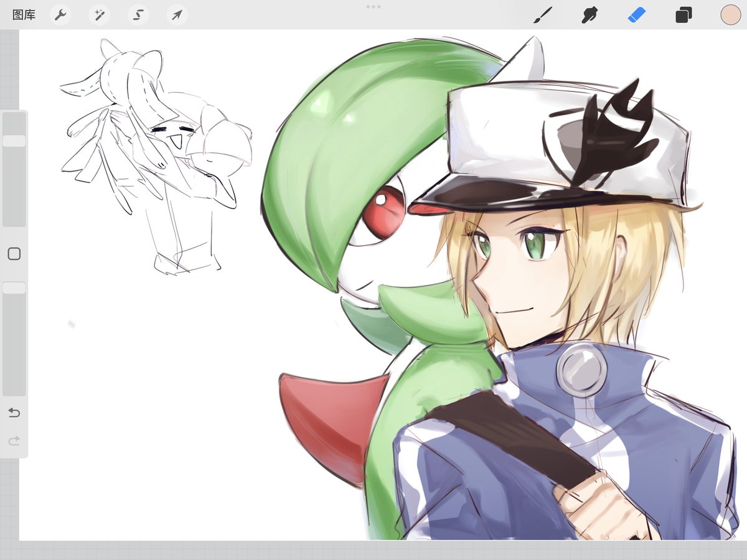The width and height of the screenshot is (747, 560).
Task: Select the Paint brush tool
Action: (543, 15)
